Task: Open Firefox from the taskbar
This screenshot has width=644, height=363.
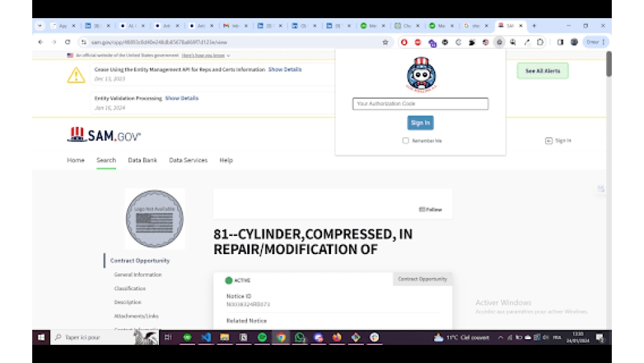Action: pos(337,337)
